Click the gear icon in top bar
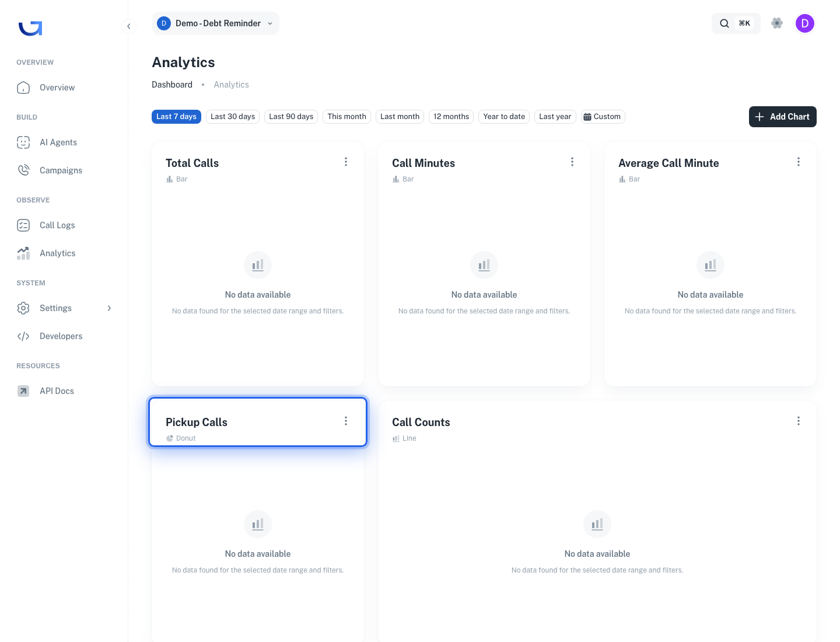 tap(777, 23)
